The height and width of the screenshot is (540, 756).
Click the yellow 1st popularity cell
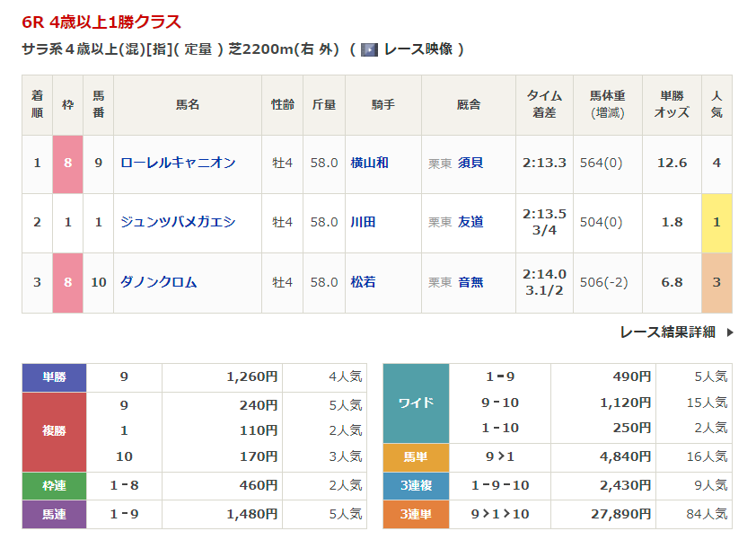[x=716, y=222]
